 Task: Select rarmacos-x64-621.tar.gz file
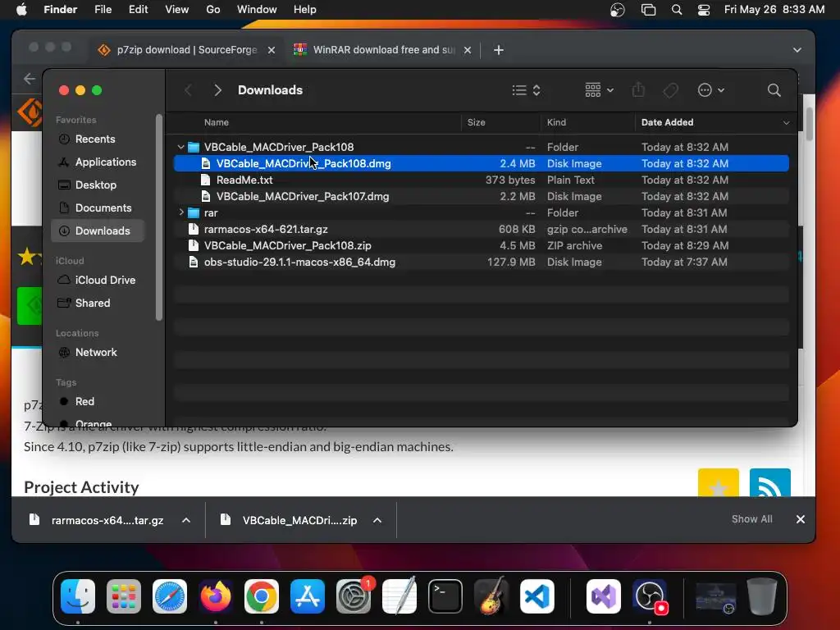481,230
